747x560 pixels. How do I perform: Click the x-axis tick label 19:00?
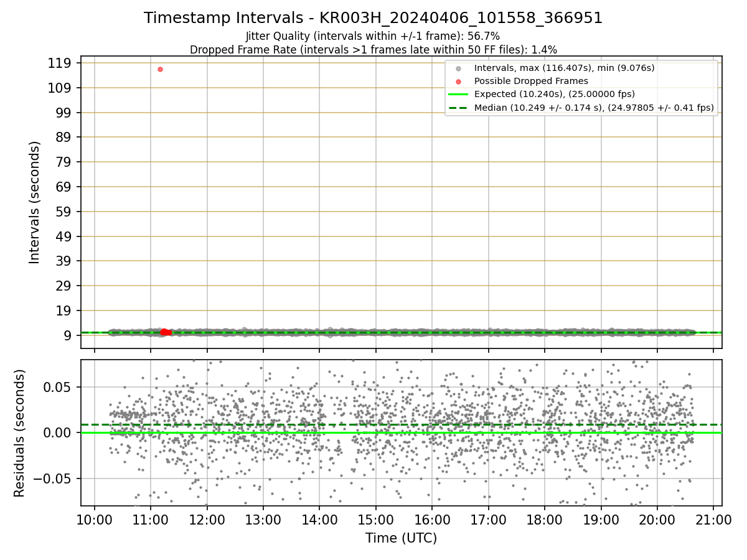[x=601, y=519]
